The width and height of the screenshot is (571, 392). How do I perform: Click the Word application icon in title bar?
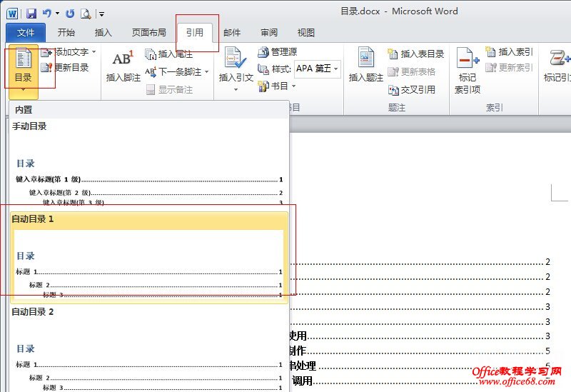12,14
